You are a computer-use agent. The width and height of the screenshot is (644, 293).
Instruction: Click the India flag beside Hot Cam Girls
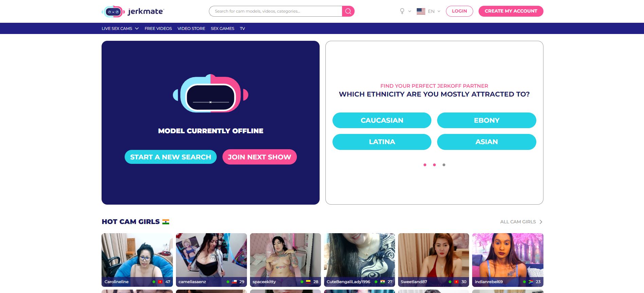pyautogui.click(x=166, y=222)
